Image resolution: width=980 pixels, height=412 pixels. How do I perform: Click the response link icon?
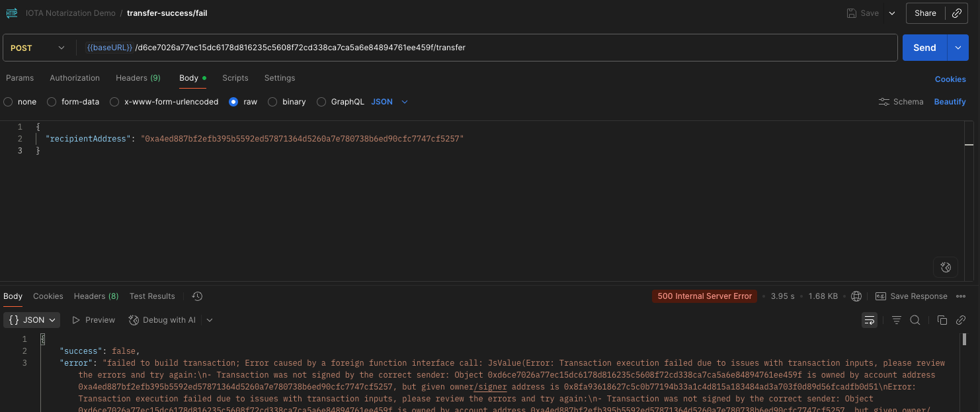(961, 320)
